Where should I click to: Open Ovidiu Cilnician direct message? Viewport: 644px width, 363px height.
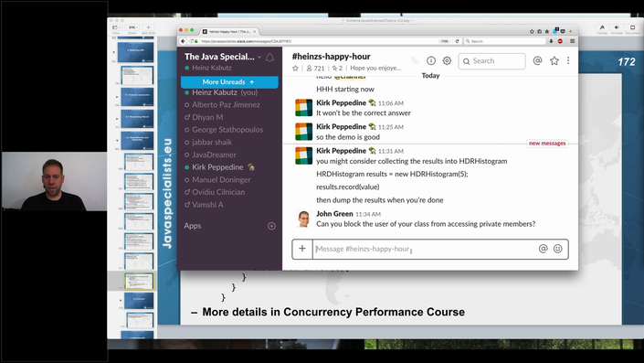coord(218,192)
